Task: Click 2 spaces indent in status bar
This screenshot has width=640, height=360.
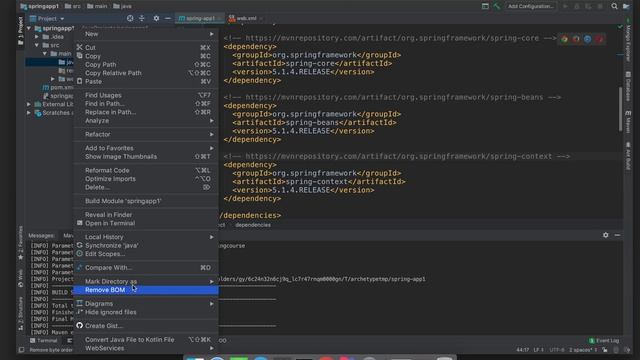Action: click(x=583, y=350)
